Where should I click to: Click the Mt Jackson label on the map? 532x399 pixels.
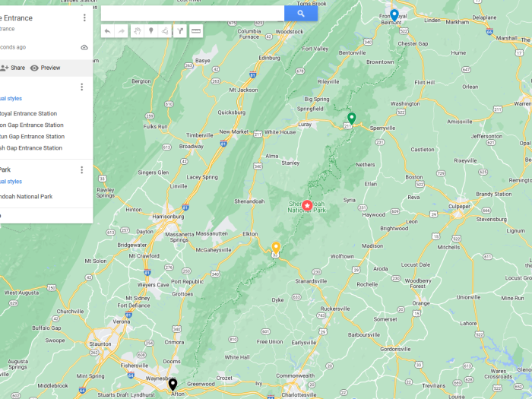click(243, 90)
